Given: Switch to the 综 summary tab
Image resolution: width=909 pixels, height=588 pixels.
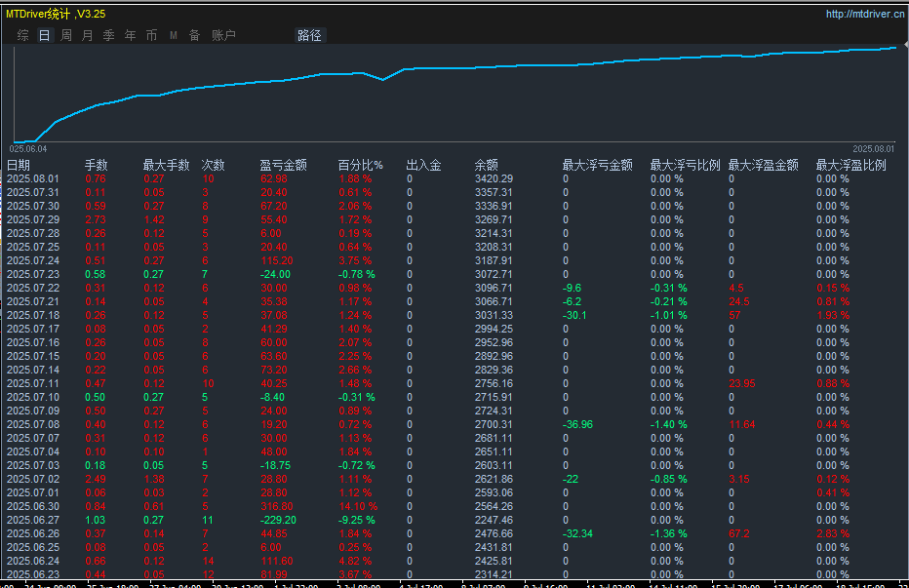Looking at the screenshot, I should (x=22, y=35).
